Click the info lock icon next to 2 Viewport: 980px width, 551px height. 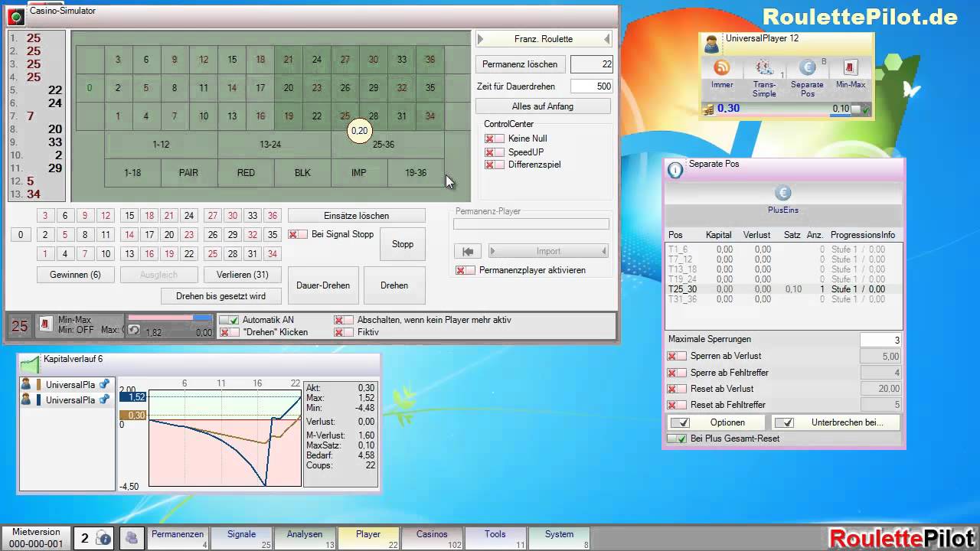point(104,539)
